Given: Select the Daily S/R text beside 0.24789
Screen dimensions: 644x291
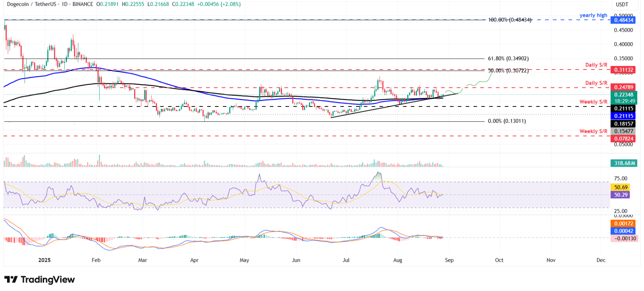Looking at the screenshot, I should (596, 83).
